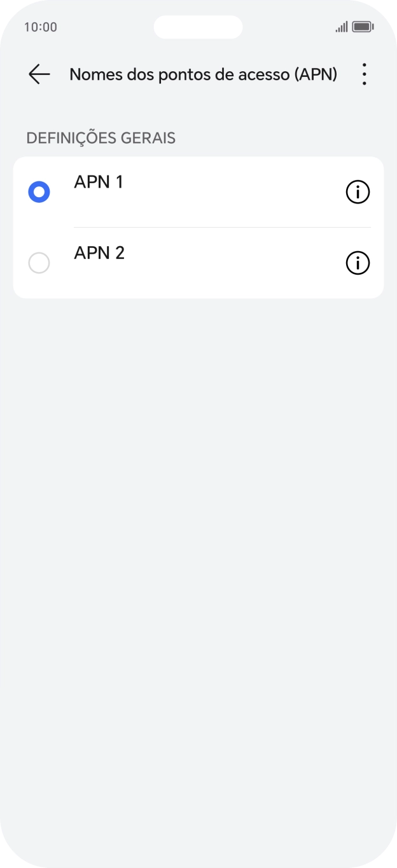Select the APN 1 radio button

click(x=39, y=191)
